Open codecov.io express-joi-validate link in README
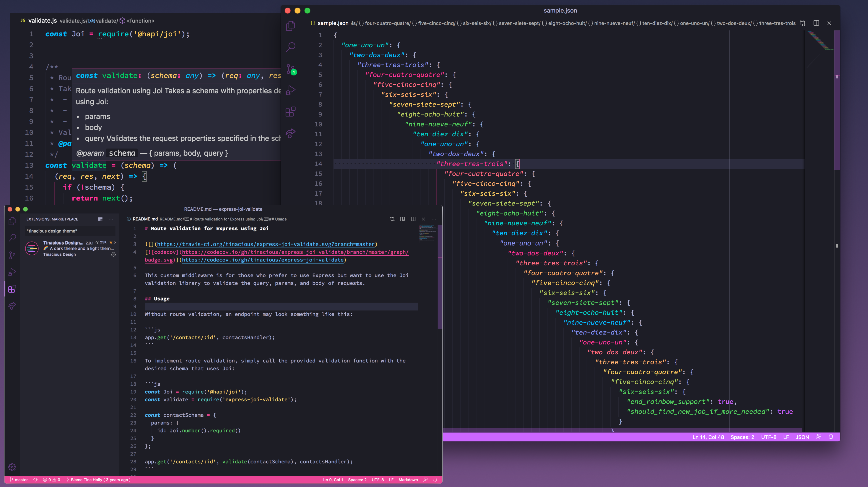Screen dimensions: 868x487 [x=262, y=260]
